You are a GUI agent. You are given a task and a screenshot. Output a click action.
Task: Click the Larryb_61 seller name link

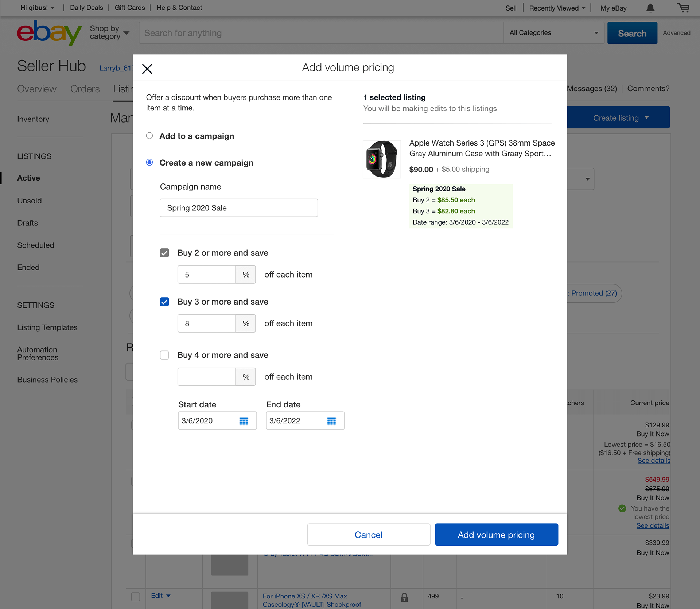click(x=116, y=68)
